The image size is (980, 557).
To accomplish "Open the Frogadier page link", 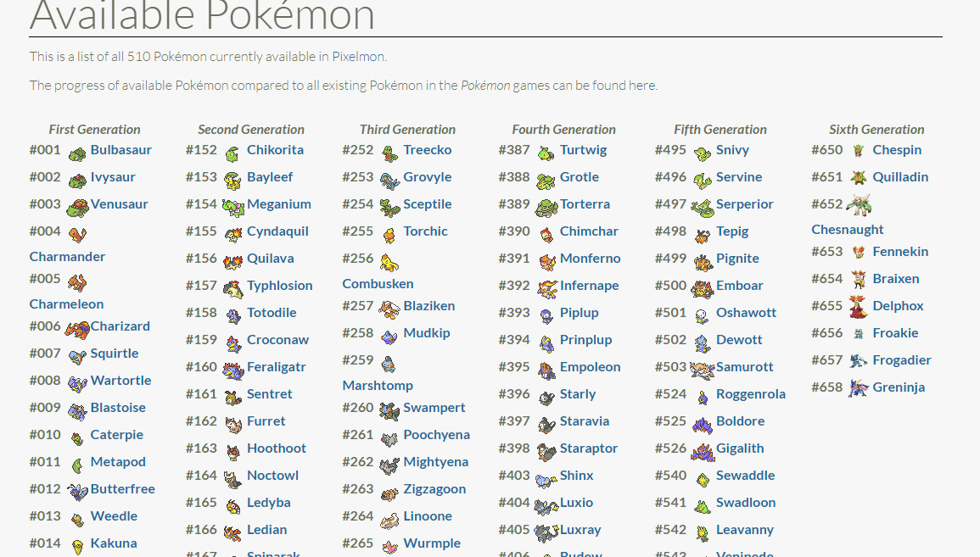I will [x=902, y=360].
